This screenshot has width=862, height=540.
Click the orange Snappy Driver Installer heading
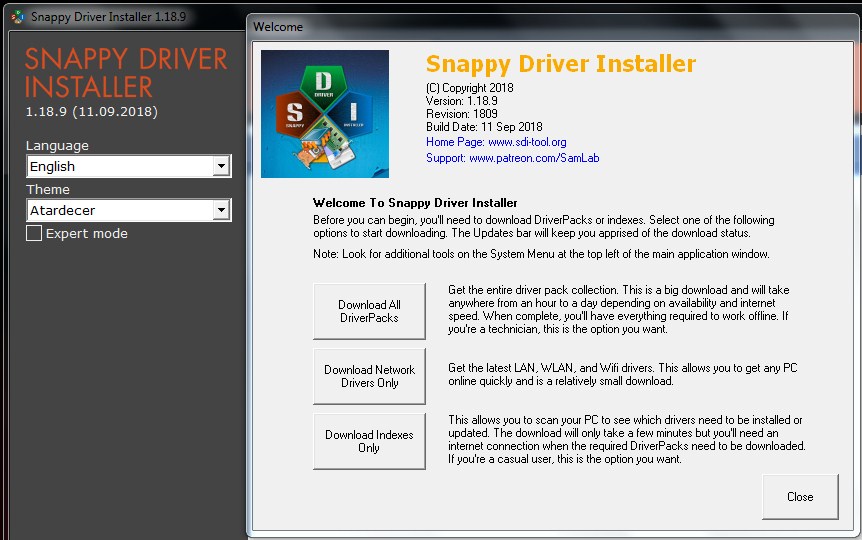pyautogui.click(x=561, y=64)
